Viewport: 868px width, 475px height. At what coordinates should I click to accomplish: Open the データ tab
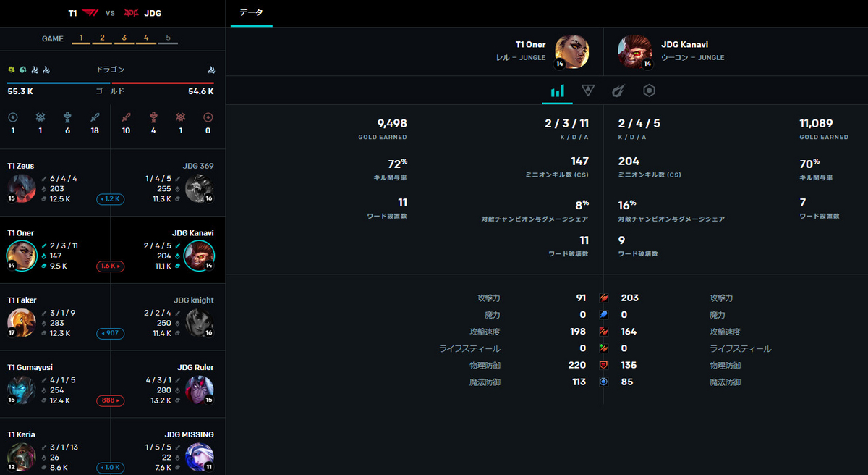point(252,13)
